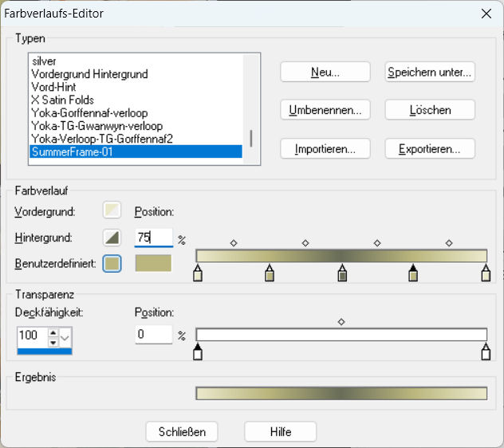Select the Hintergrund color swatch button
This screenshot has height=448, width=504.
112,238
